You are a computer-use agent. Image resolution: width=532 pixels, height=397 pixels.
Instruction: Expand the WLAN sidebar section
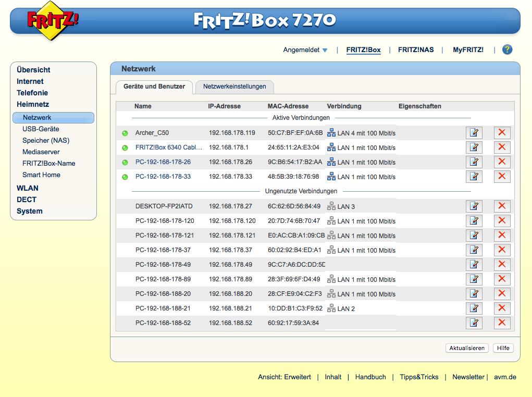[x=28, y=188]
